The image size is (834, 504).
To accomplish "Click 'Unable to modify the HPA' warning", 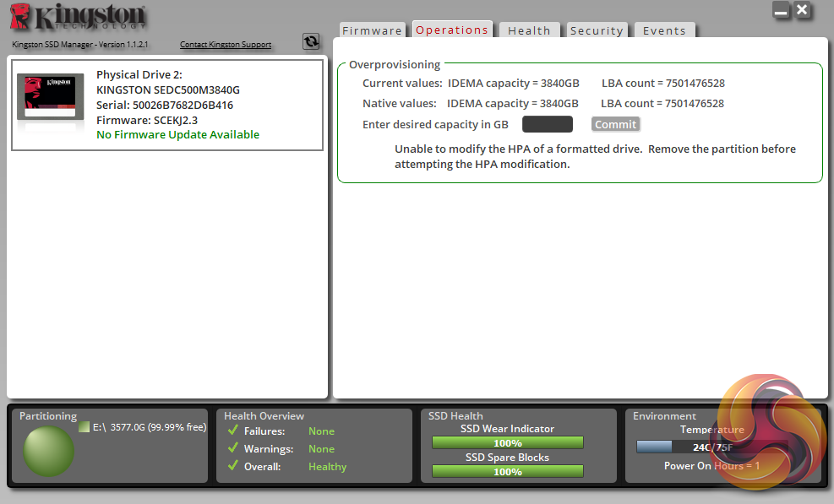I will pos(595,156).
